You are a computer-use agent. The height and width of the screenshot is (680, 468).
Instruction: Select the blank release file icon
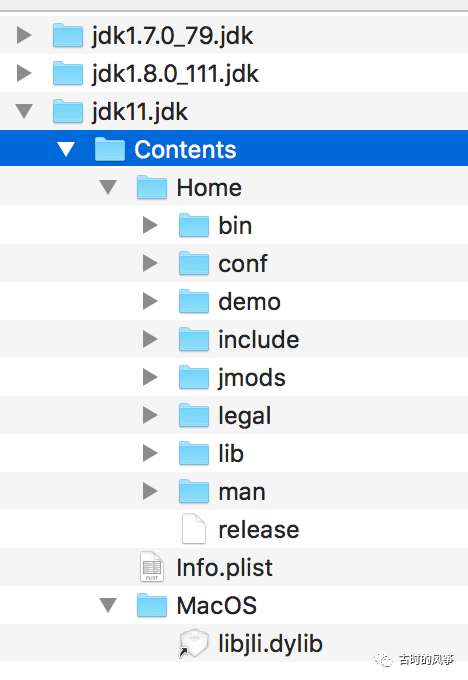click(194, 529)
